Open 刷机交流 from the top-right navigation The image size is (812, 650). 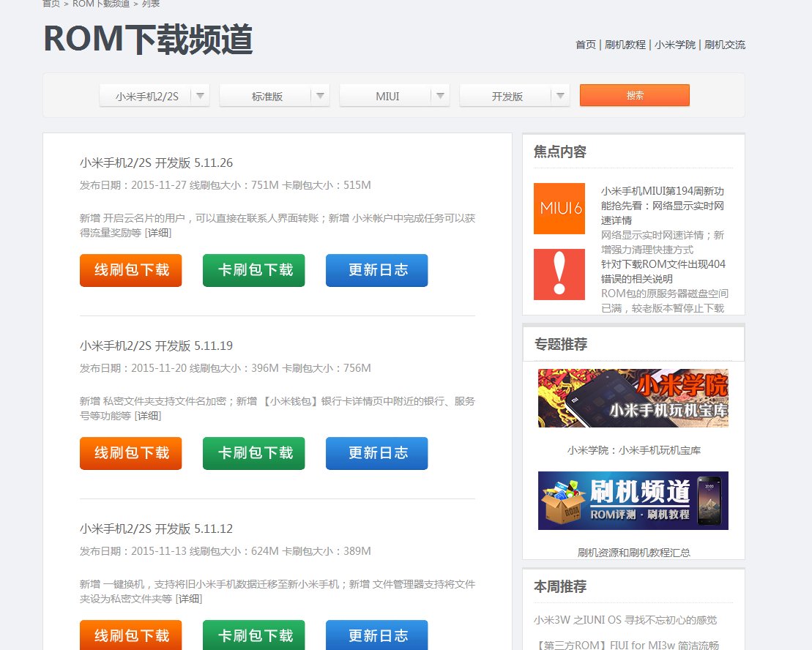click(726, 45)
